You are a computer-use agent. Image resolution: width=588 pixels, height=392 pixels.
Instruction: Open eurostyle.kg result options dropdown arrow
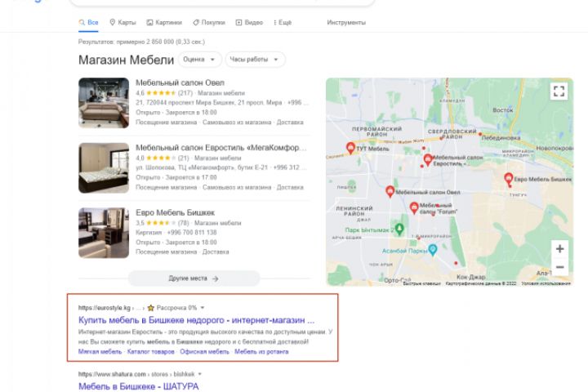(x=203, y=308)
